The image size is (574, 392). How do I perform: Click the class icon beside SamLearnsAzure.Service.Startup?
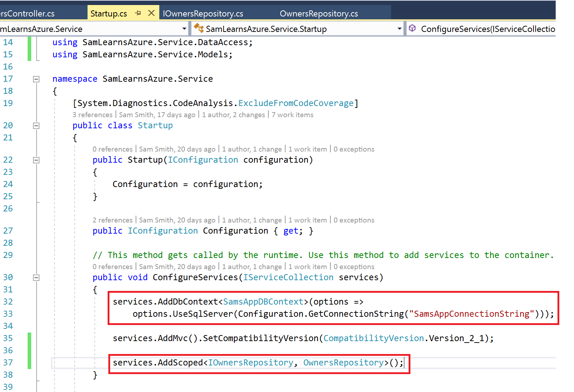click(198, 28)
